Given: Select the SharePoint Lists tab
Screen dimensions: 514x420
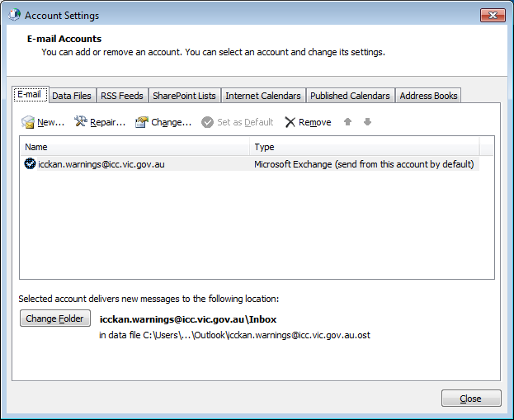Looking at the screenshot, I should coord(184,96).
